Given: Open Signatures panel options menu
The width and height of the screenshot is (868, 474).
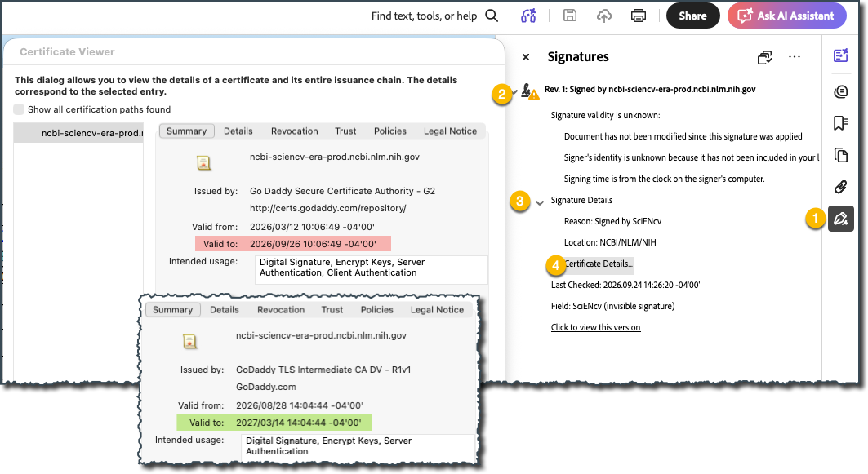Looking at the screenshot, I should point(795,57).
